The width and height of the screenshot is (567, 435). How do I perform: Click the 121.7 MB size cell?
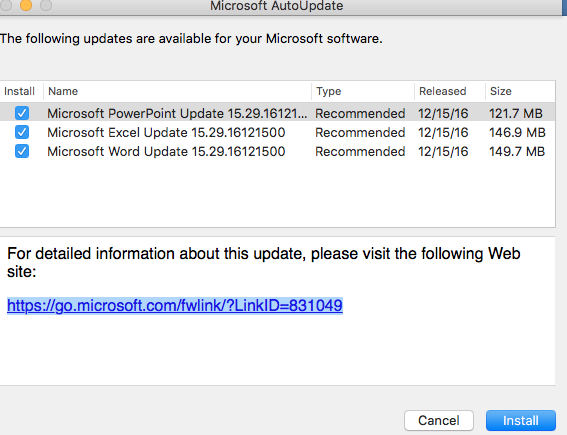click(x=516, y=114)
